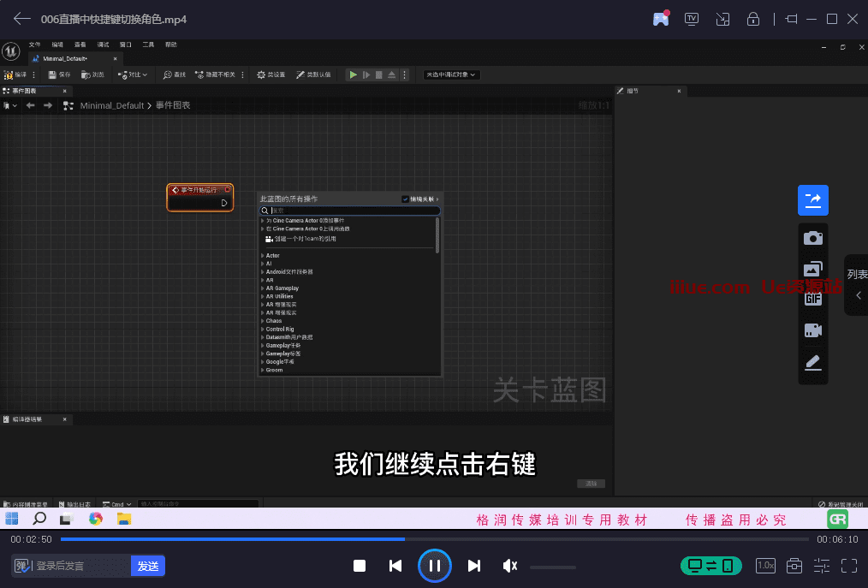Start video clip recording from the side panel
Viewport: 868px width, 588px height.
point(812,330)
